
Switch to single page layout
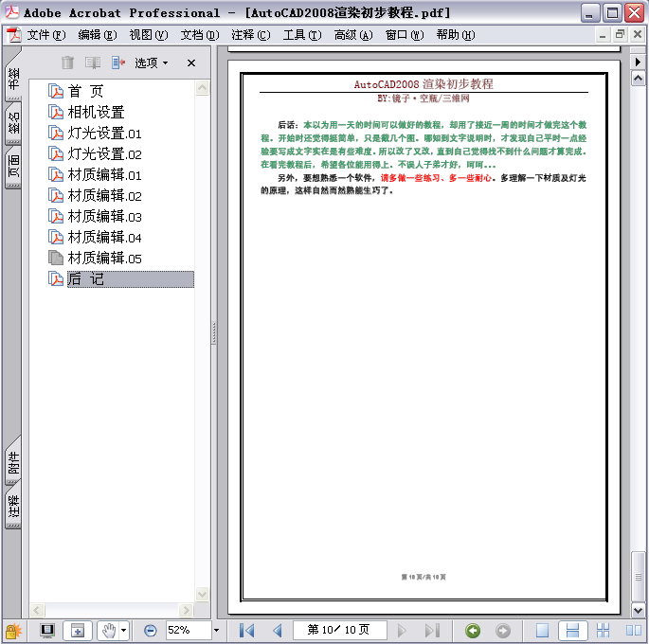pyautogui.click(x=542, y=631)
